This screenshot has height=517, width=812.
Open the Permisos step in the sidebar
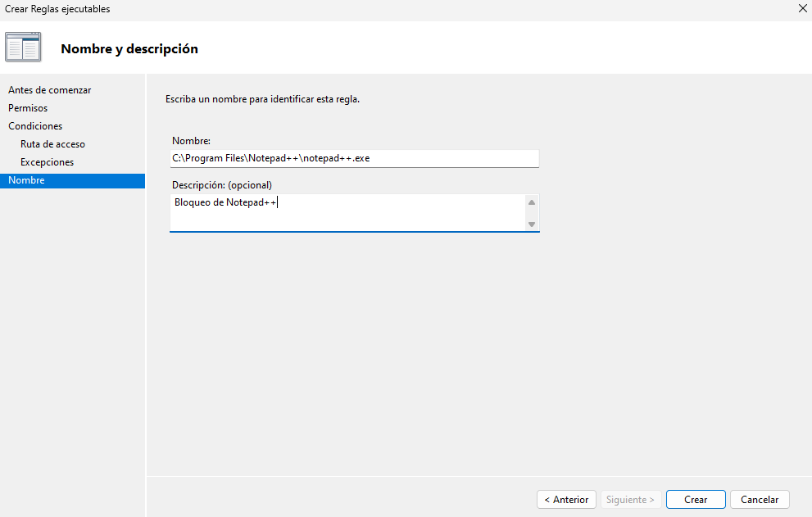coord(28,108)
